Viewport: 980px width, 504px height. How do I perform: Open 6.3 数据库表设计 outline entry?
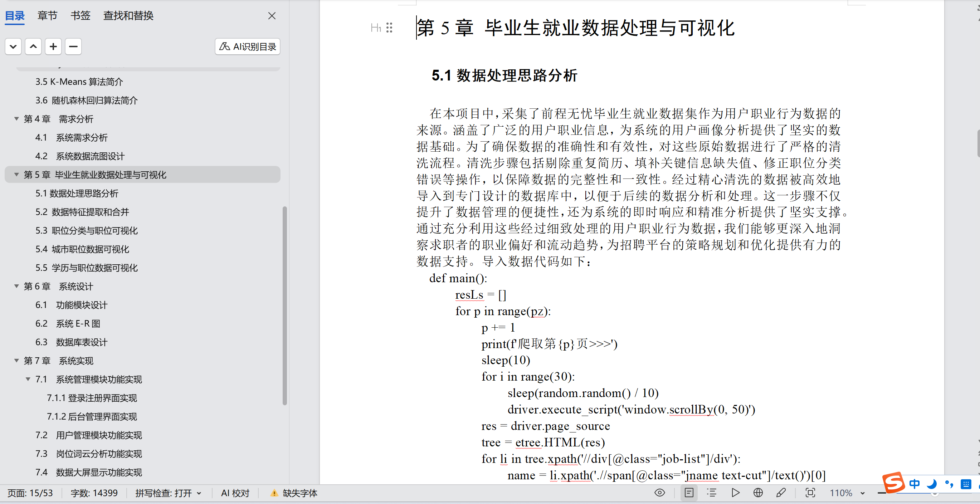72,342
